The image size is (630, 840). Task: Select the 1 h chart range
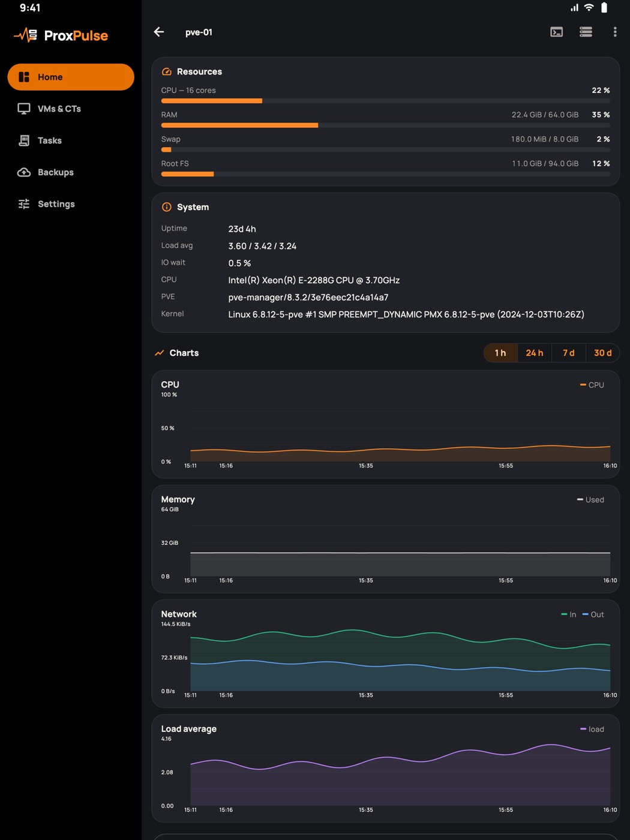[x=500, y=353]
